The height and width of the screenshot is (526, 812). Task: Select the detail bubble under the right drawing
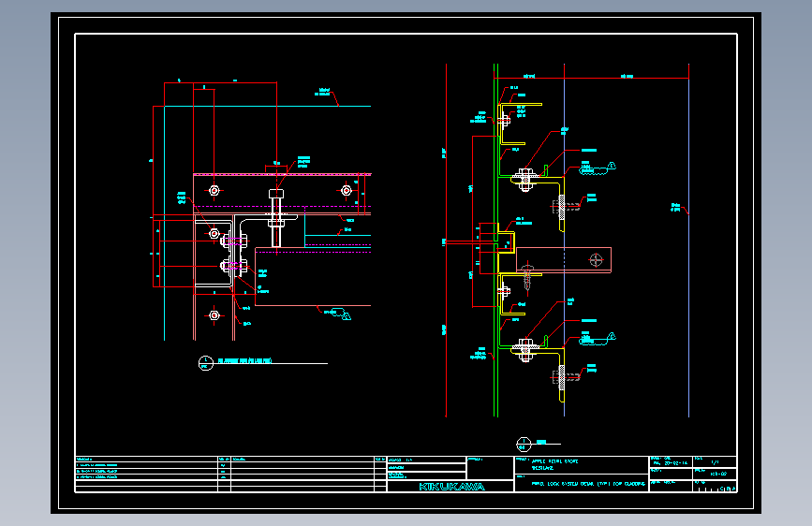(524, 445)
